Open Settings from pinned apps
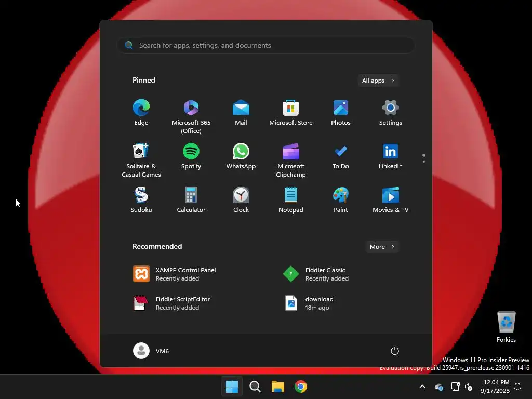 [391, 113]
